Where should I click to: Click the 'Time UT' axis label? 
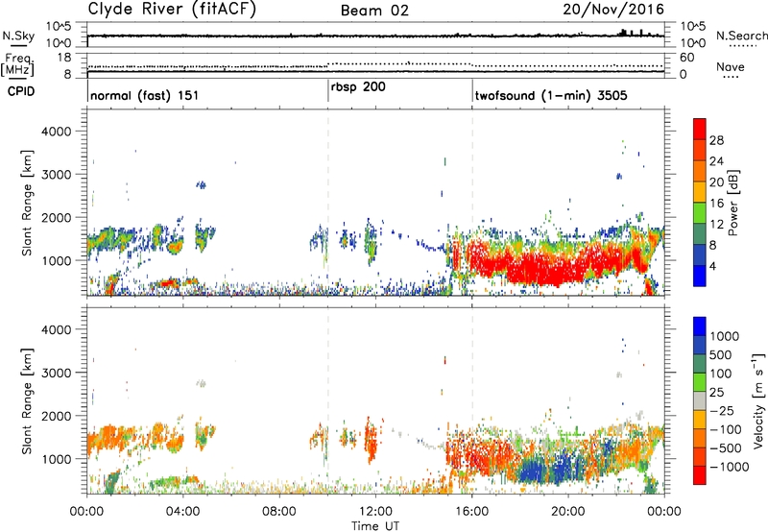point(375,526)
